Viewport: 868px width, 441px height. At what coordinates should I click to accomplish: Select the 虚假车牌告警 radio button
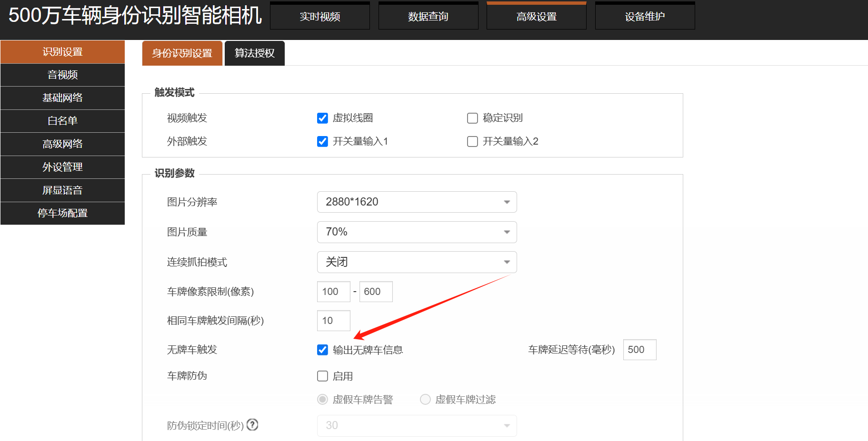(322, 399)
